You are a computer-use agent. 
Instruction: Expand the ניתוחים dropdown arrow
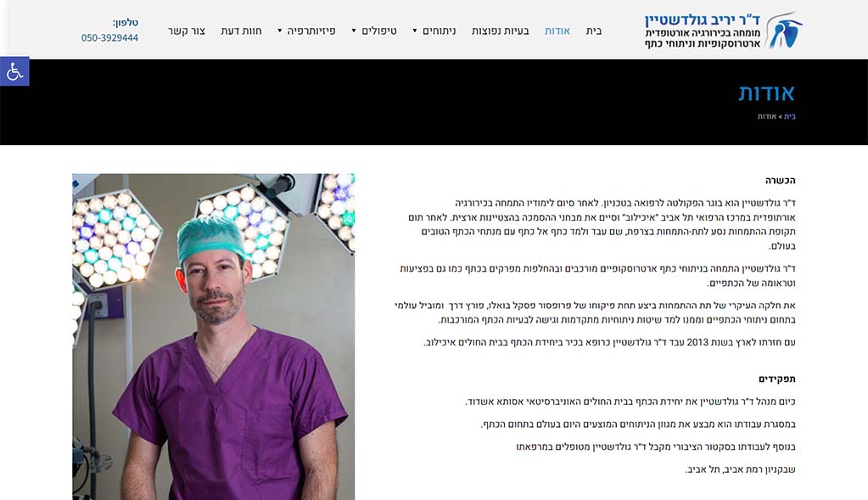coord(415,31)
